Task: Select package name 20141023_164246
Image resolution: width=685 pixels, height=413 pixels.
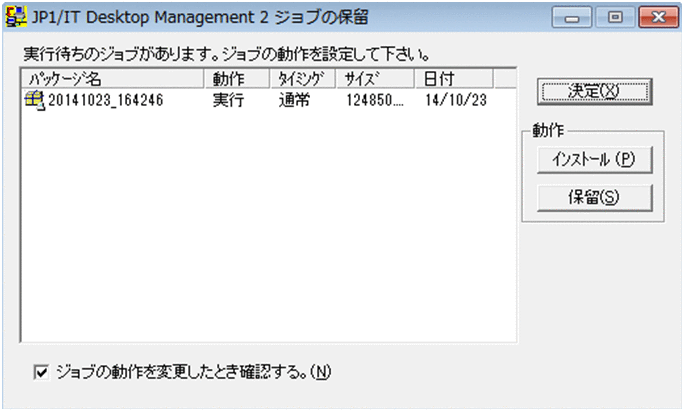Action: [x=106, y=100]
